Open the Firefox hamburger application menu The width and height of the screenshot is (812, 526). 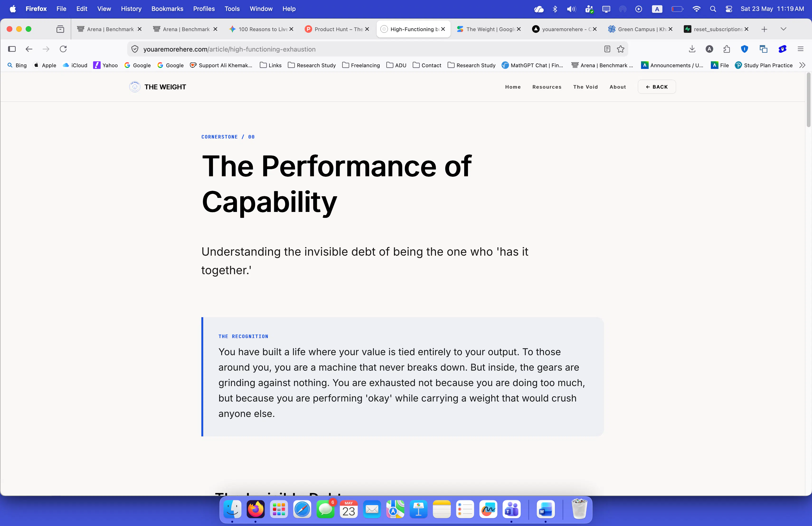[x=800, y=49]
